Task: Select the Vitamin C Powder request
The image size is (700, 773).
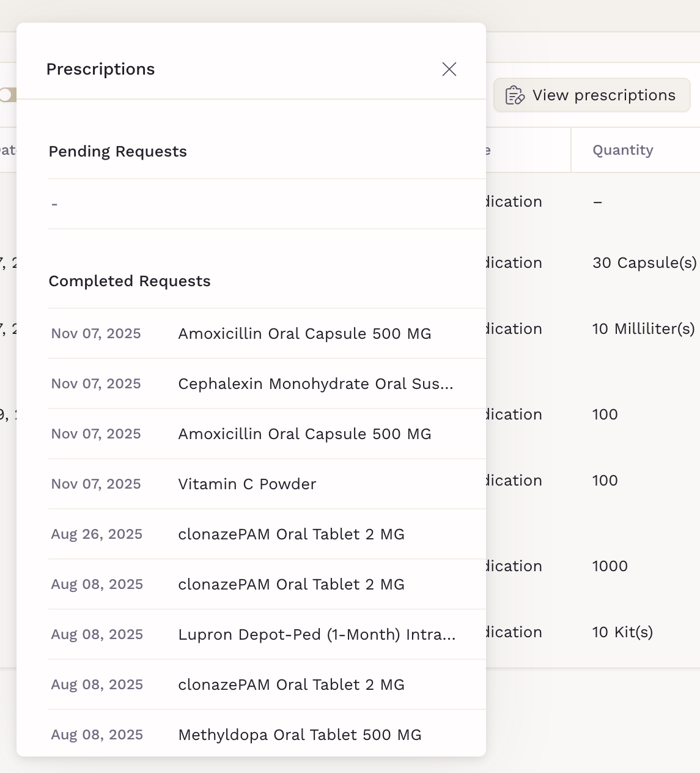Action: [x=247, y=484]
